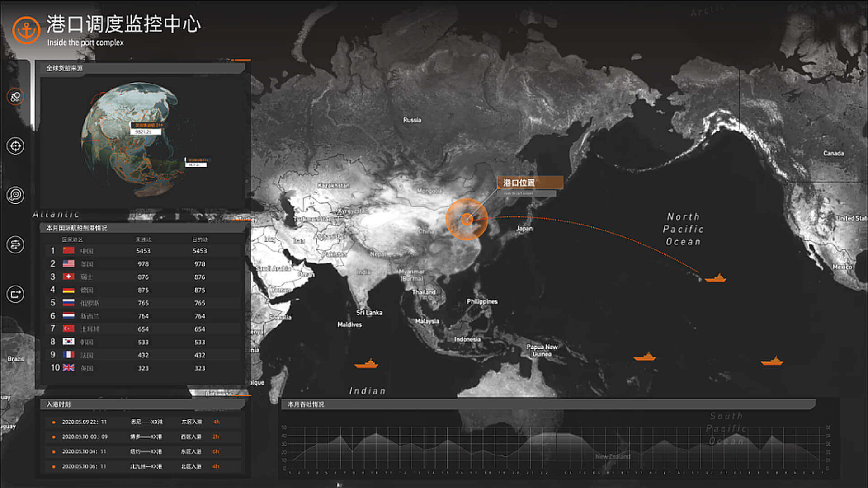The image size is (868, 488).
Task: Click the 中国 country name in row 1
Action: coord(87,251)
